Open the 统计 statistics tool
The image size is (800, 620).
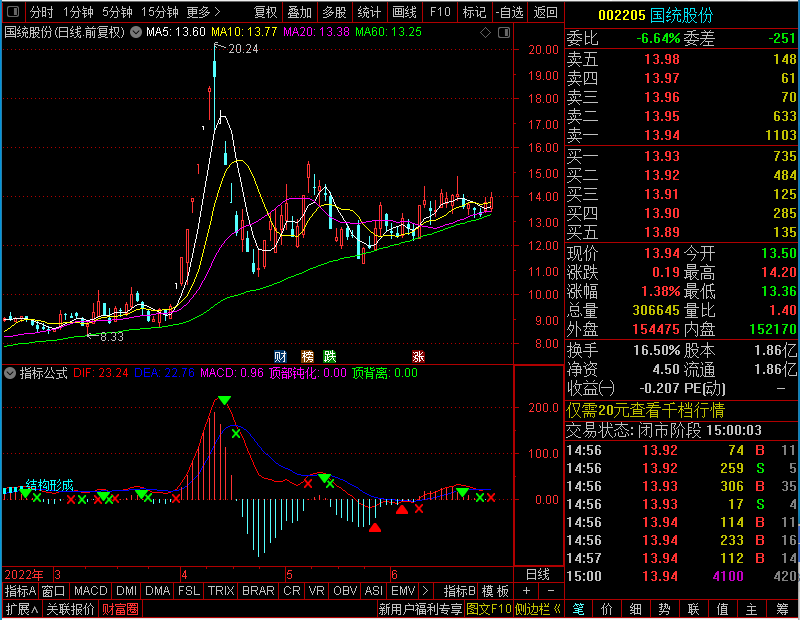tap(369, 12)
